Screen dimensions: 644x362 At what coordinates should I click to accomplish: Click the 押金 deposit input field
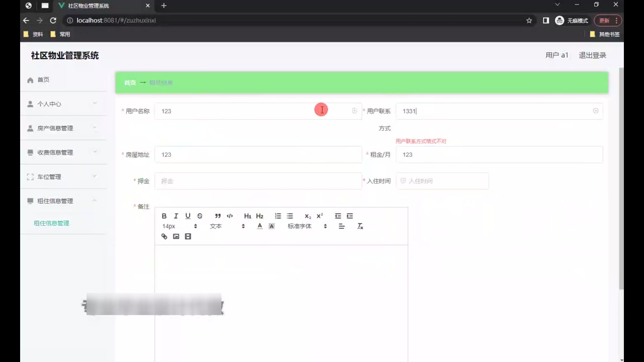pos(258,181)
